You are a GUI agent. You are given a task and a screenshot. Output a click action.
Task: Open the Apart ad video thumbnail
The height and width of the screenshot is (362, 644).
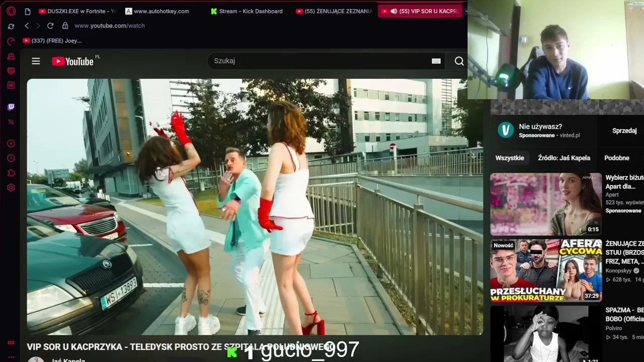546,204
